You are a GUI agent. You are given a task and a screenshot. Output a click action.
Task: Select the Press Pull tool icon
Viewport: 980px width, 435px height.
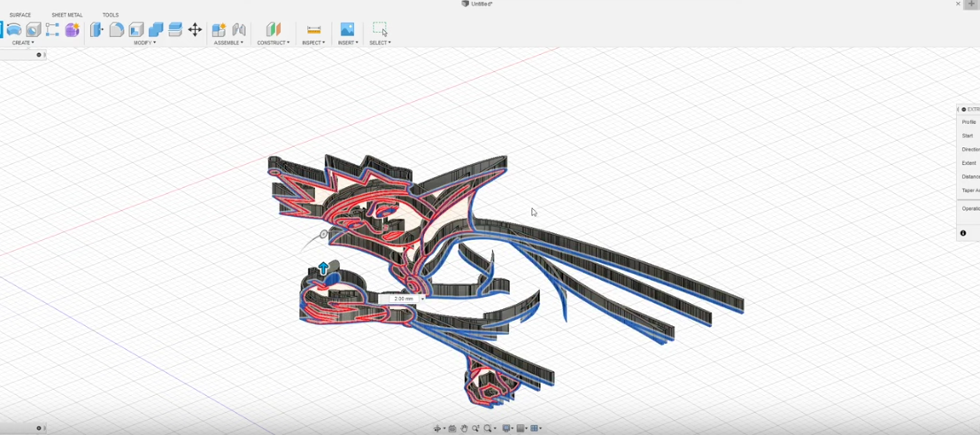coord(96,29)
